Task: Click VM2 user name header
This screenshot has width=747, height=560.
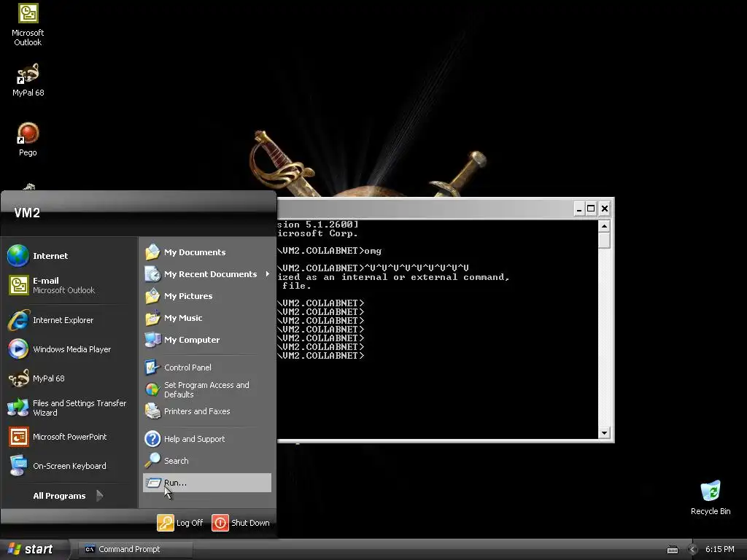Action: (x=27, y=213)
